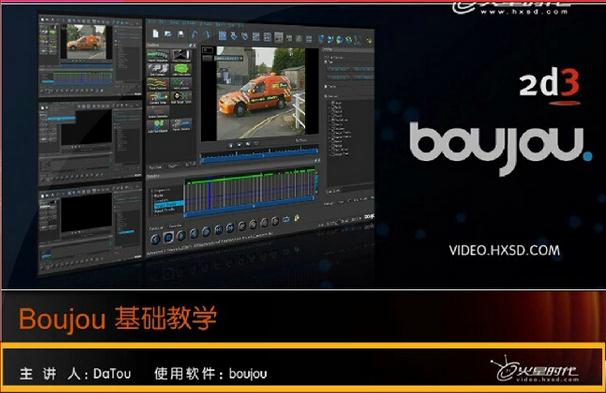Screen dimensions: 606x393
Task: Click the green curve in the graph panel
Action: 250,177
